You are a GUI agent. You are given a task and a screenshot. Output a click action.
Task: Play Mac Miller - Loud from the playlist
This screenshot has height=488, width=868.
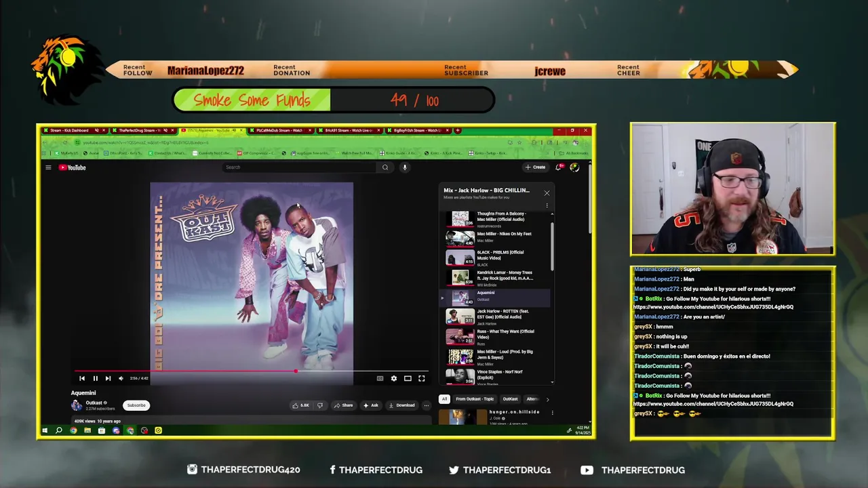click(495, 356)
